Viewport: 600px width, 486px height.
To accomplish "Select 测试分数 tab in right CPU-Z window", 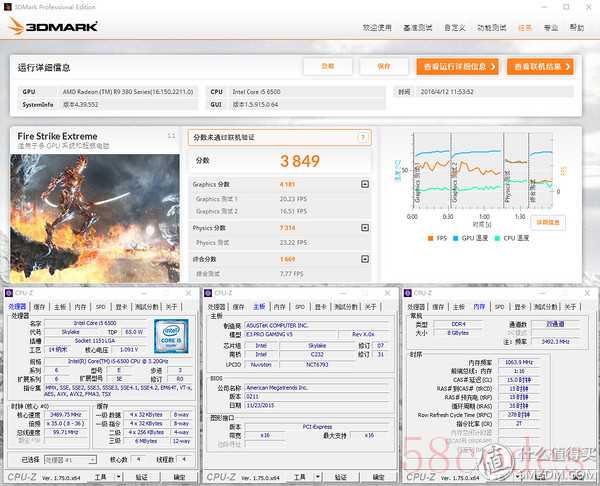I will (545, 307).
